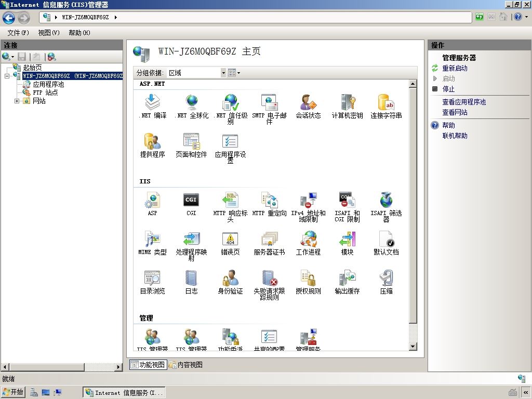
Task: Select 应用程序池 tree item
Action: 48,84
